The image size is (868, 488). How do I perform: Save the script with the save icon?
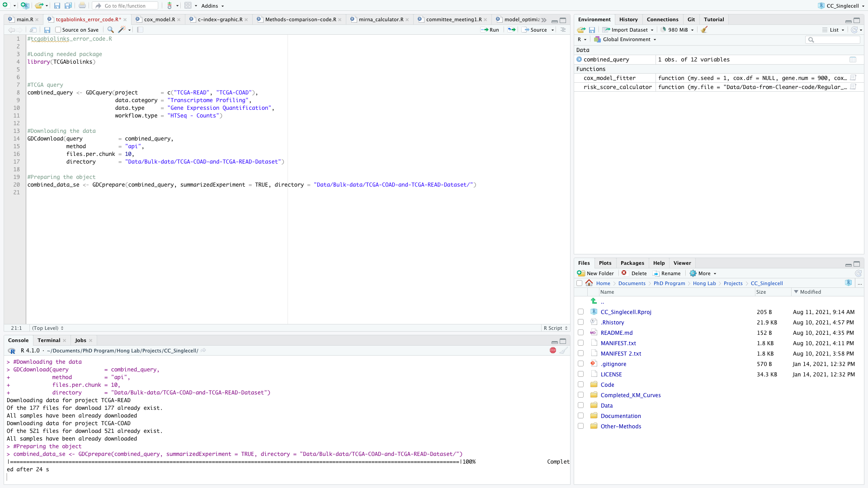(x=47, y=30)
